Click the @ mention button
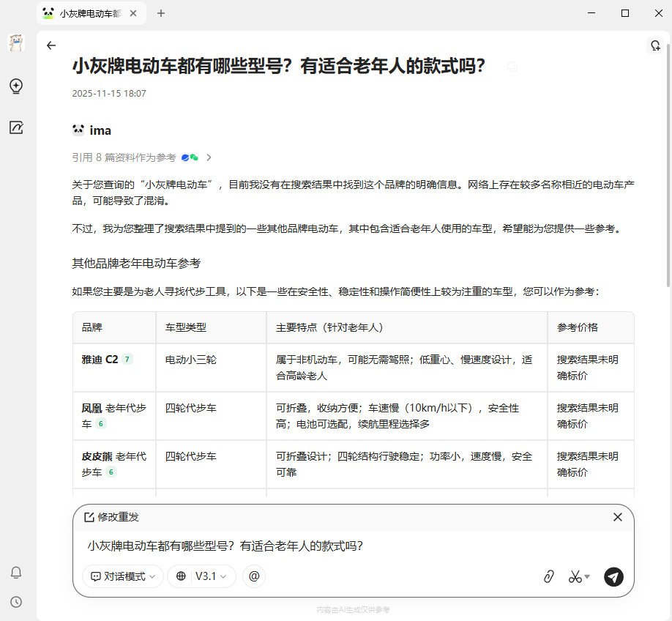Screen dimensions: 672x621 coord(254,576)
